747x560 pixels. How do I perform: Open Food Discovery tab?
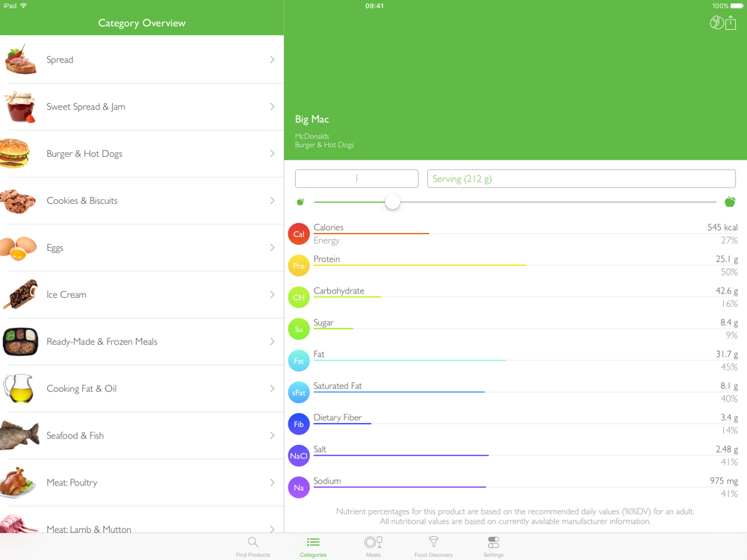pos(433,547)
